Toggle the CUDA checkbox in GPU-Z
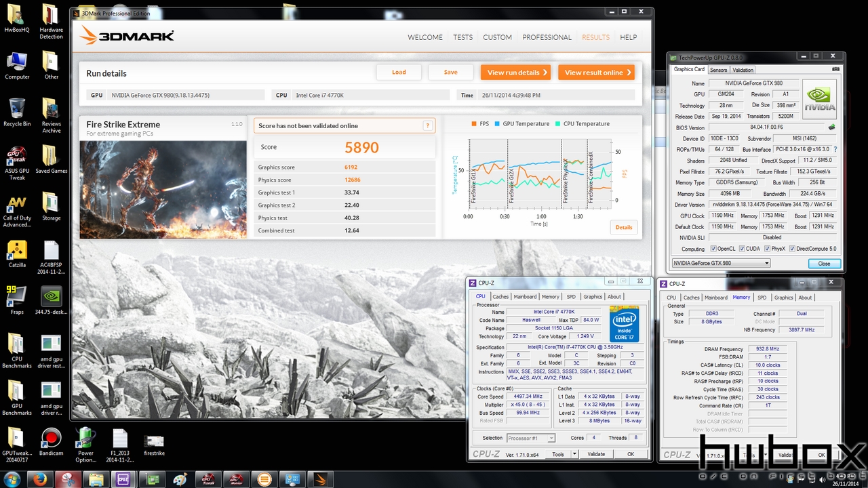 tap(744, 249)
